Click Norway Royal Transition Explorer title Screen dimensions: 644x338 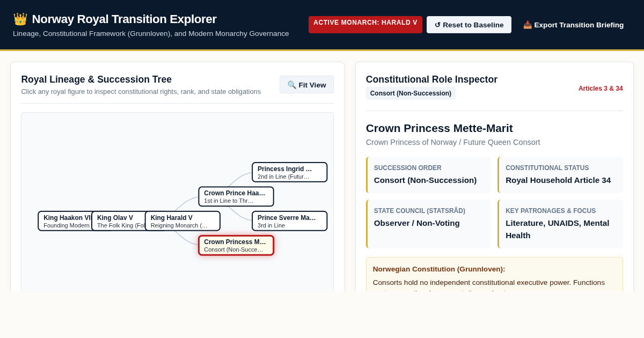124,19
